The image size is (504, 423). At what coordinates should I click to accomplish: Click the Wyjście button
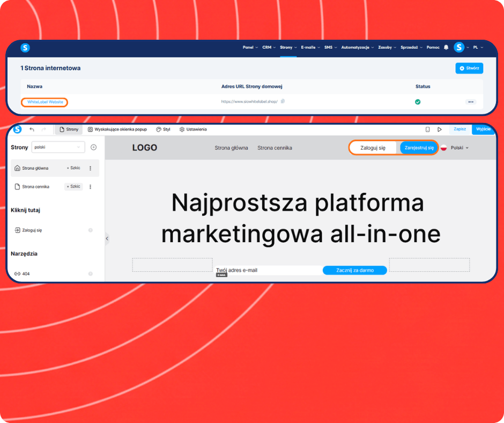[x=483, y=129]
